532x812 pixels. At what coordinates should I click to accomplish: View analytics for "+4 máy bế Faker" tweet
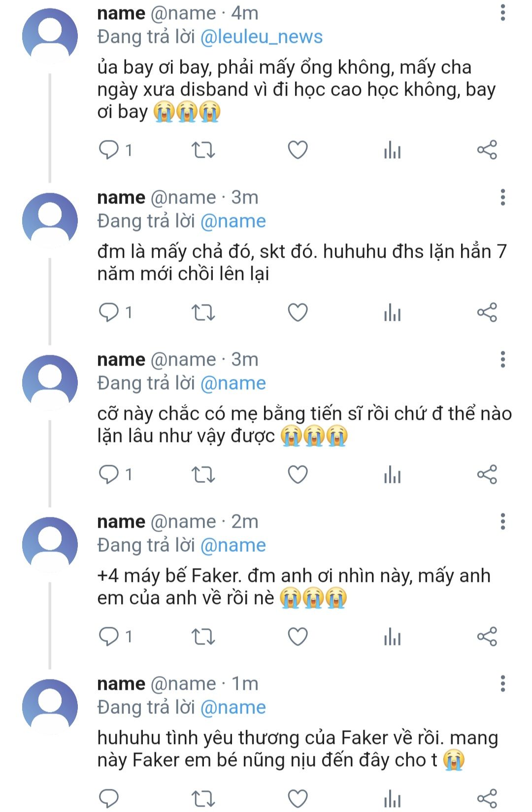[392, 637]
